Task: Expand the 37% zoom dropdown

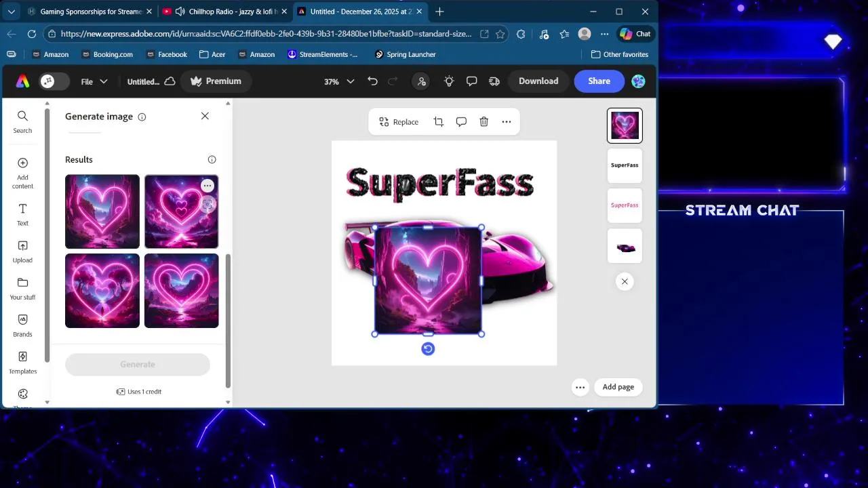Action: coord(339,81)
